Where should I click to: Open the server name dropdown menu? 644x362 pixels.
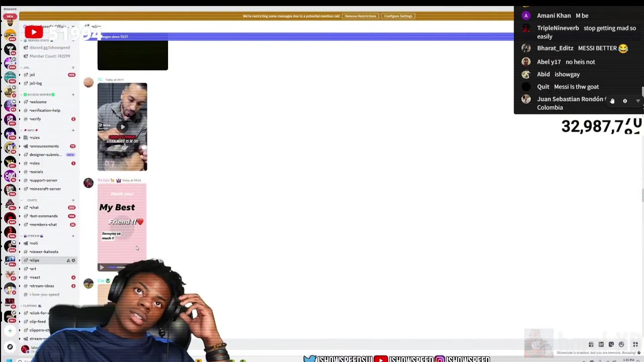click(49, 26)
